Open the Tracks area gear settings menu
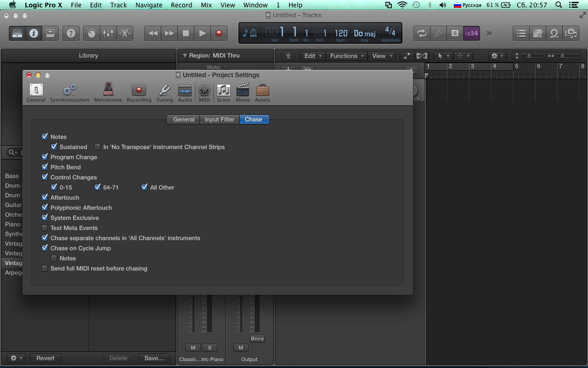This screenshot has width=588, height=368. pos(497,56)
